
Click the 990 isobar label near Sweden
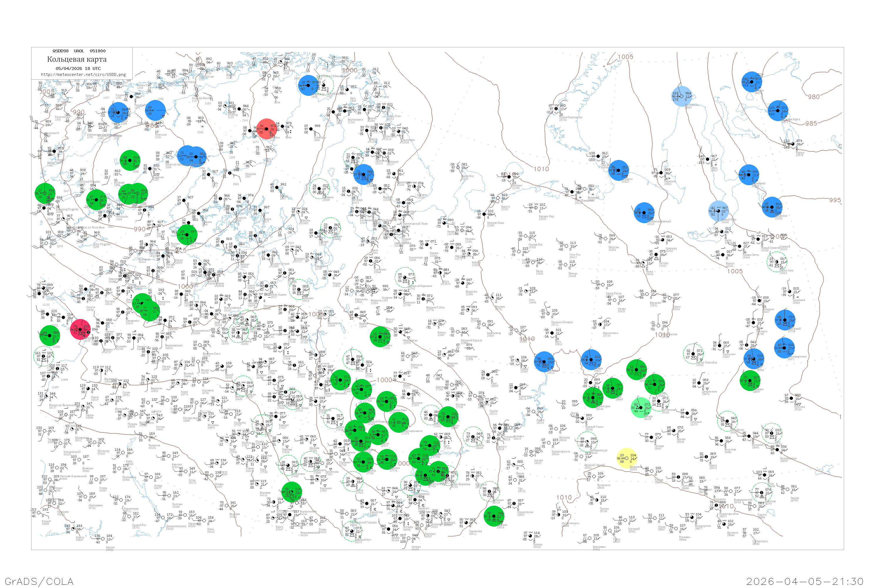[x=139, y=229]
